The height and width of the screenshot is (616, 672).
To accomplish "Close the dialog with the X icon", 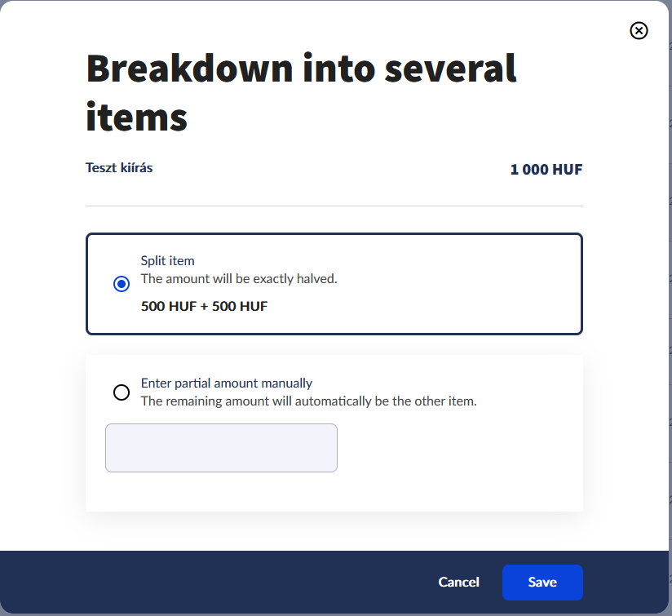I will coord(639,31).
